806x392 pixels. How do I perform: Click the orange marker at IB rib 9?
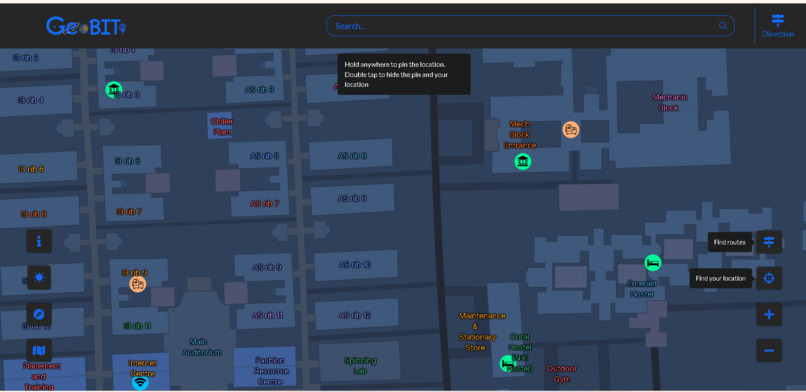click(137, 284)
